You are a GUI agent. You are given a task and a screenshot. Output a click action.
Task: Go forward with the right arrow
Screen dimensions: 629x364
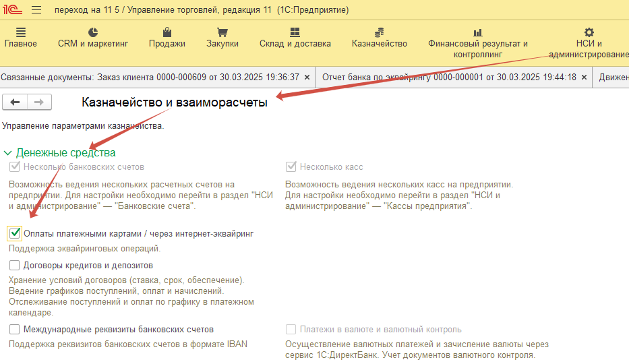click(x=39, y=102)
